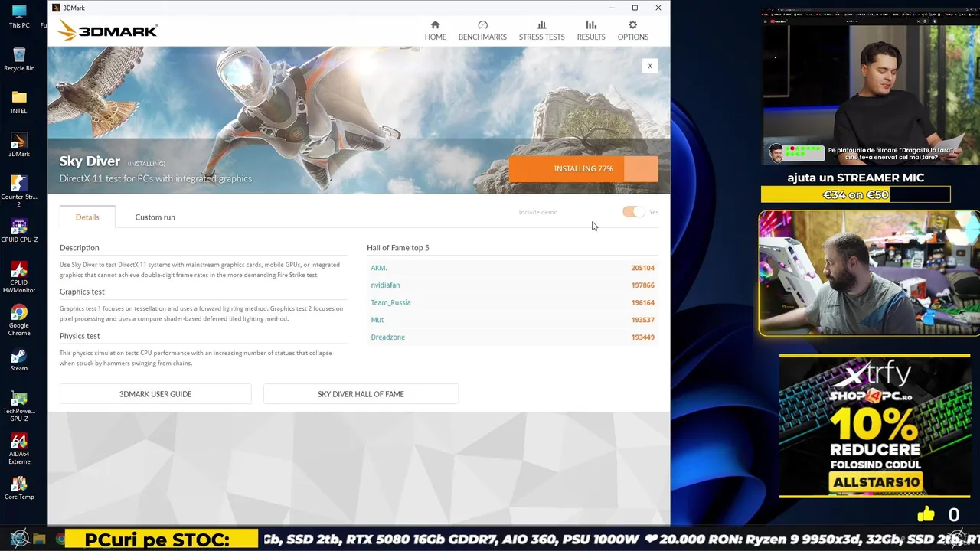
Task: Select AKM. in Hall of Fame
Action: tap(379, 268)
